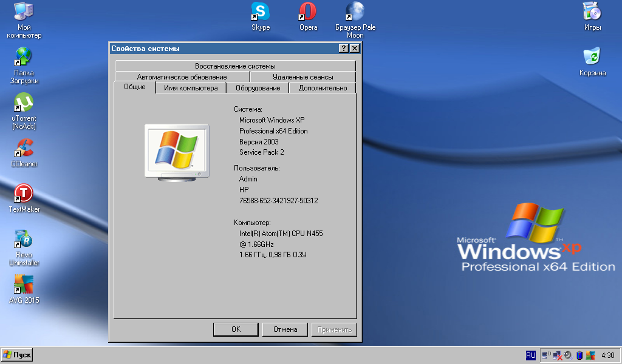Click the AVG 2015 desktop icon
The image size is (622, 364).
pyautogui.click(x=24, y=284)
